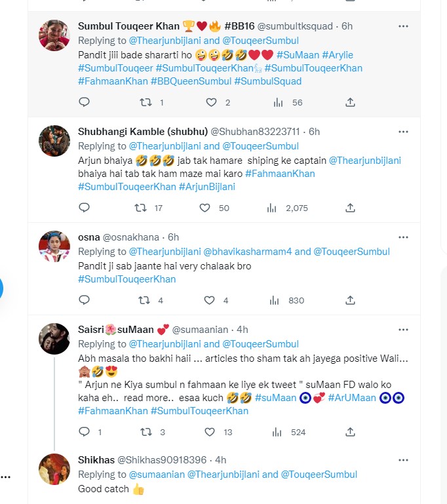Open more options for Shikhas's tweet
The width and height of the screenshot is (447, 504).
coord(403,459)
